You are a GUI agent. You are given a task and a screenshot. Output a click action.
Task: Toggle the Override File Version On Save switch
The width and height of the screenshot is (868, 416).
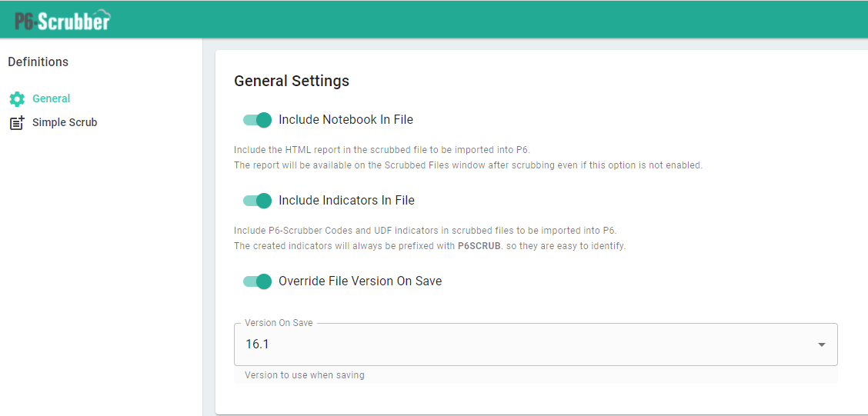tap(257, 281)
